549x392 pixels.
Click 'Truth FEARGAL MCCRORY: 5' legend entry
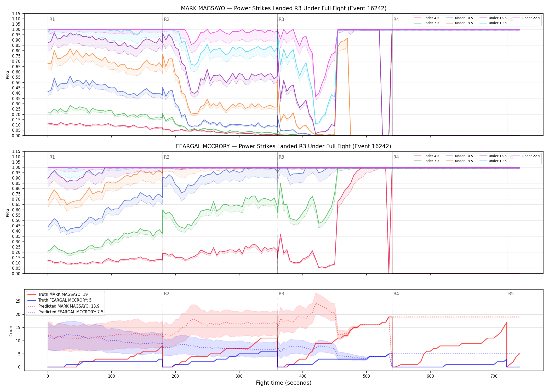click(x=59, y=300)
